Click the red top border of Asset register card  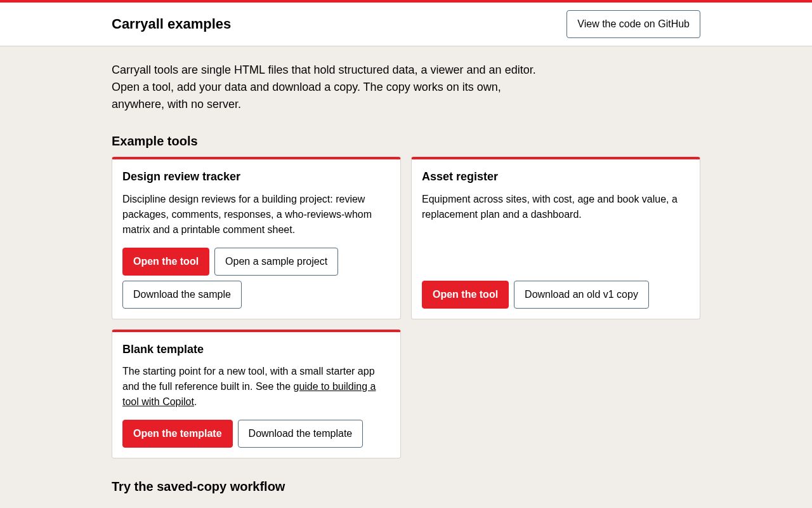[x=556, y=158]
